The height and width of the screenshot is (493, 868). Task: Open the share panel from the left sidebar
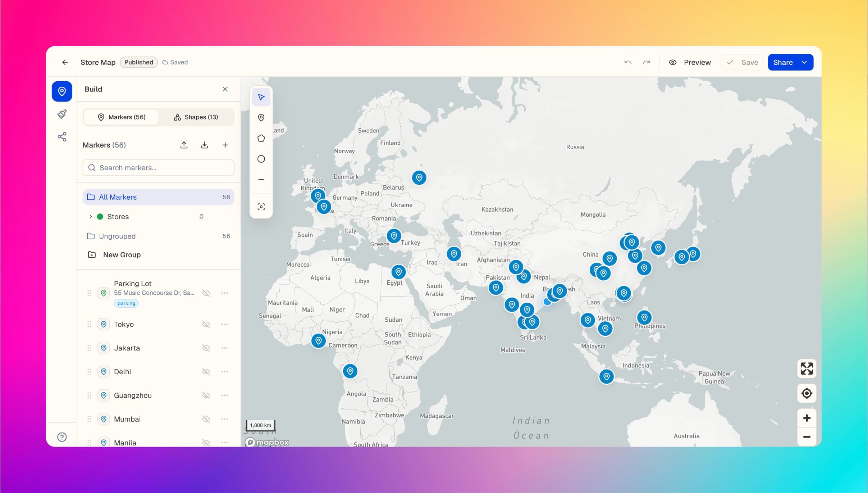pyautogui.click(x=62, y=136)
